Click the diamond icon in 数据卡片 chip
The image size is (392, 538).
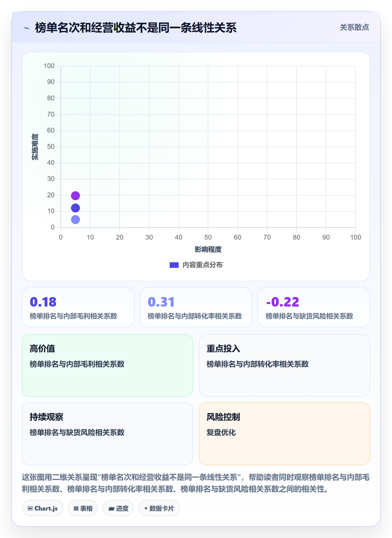click(x=146, y=508)
